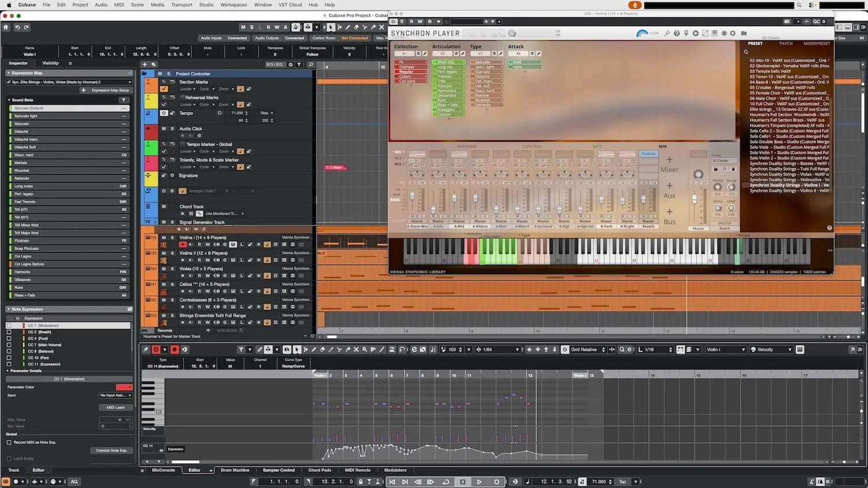Click the transport Record button

pyautogui.click(x=496, y=482)
